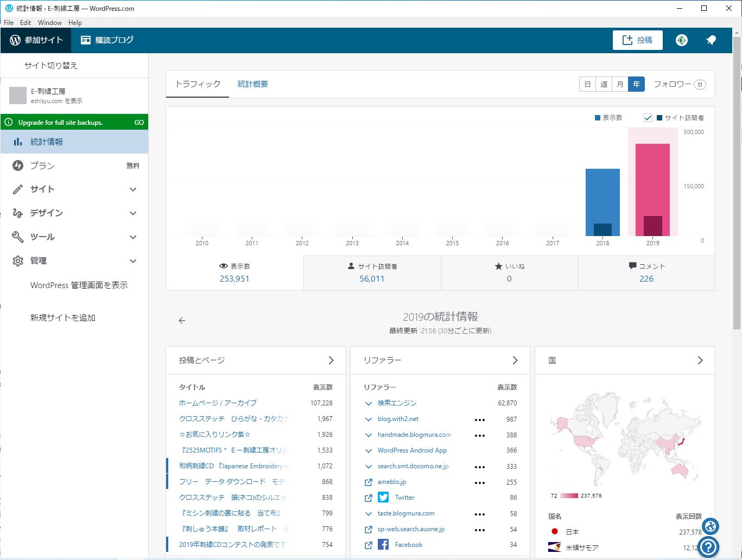Open WordPress 管理画面を表示 link
Viewport: 742px width, 560px height.
point(79,285)
